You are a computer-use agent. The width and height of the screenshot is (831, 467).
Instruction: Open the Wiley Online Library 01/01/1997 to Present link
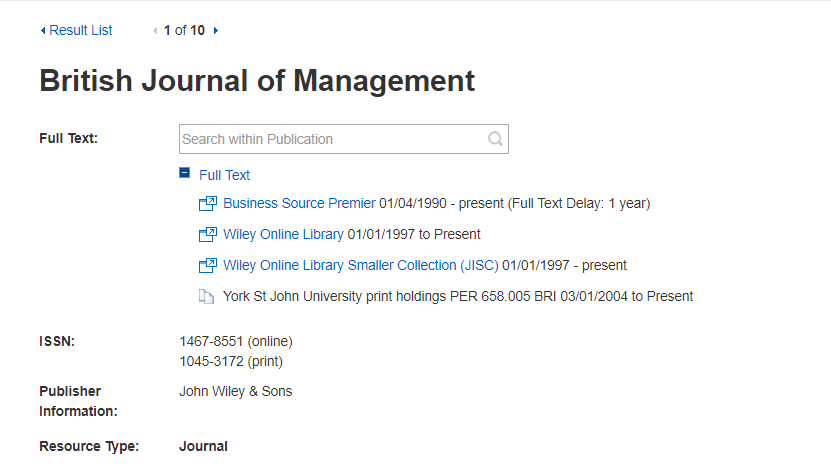(x=283, y=234)
